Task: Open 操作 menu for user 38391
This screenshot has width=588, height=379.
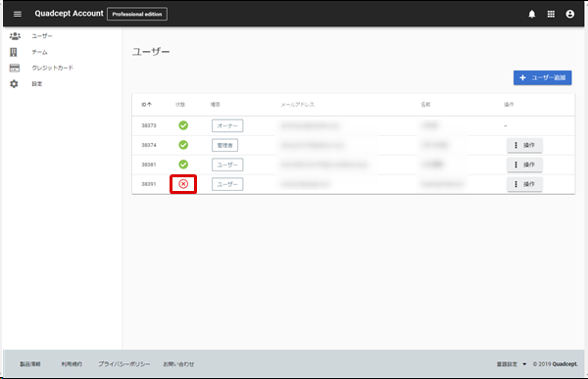Action: pos(524,184)
